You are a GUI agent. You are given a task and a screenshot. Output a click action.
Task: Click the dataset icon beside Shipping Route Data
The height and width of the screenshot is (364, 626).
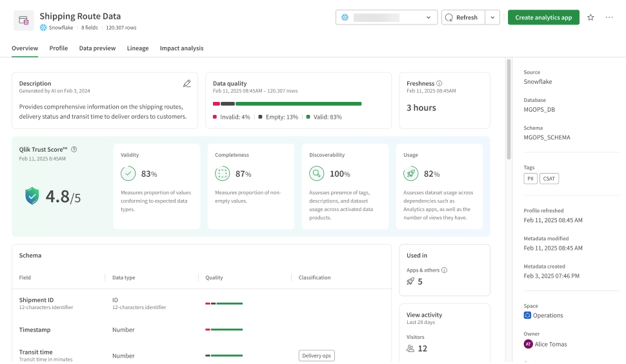click(x=24, y=21)
